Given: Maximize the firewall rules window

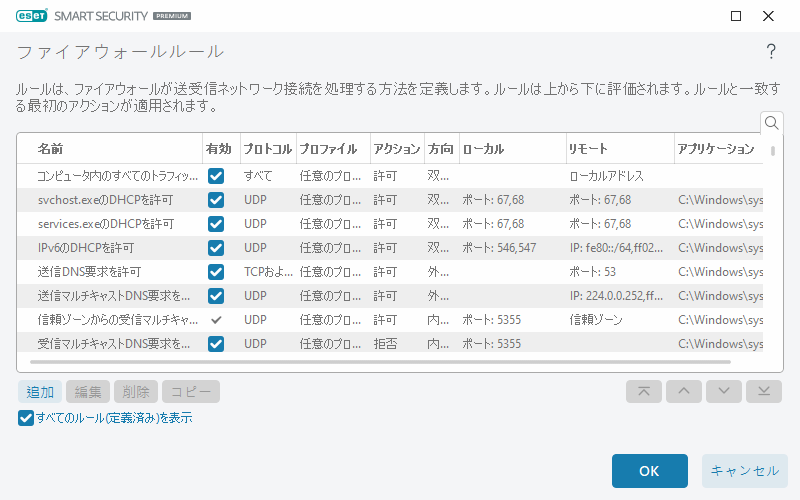Looking at the screenshot, I should [736, 16].
